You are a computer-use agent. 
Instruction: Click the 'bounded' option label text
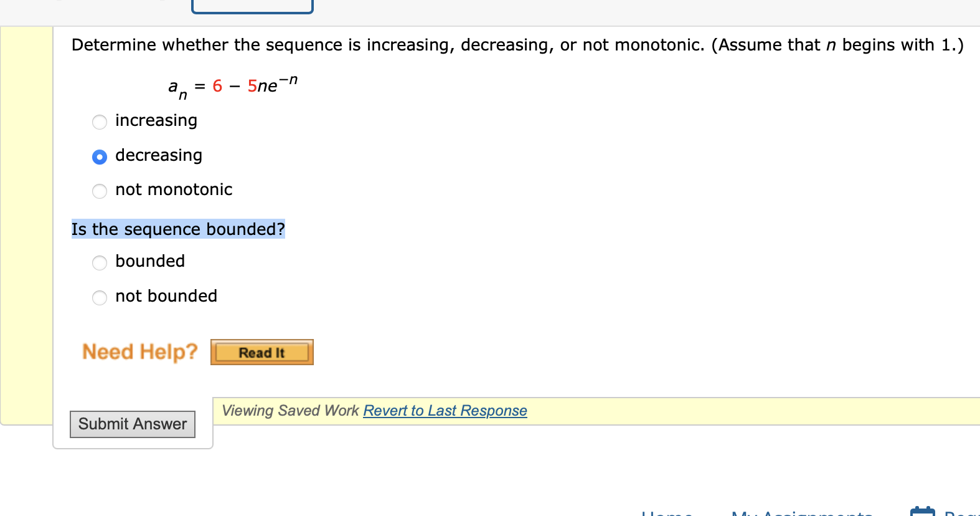coord(150,261)
